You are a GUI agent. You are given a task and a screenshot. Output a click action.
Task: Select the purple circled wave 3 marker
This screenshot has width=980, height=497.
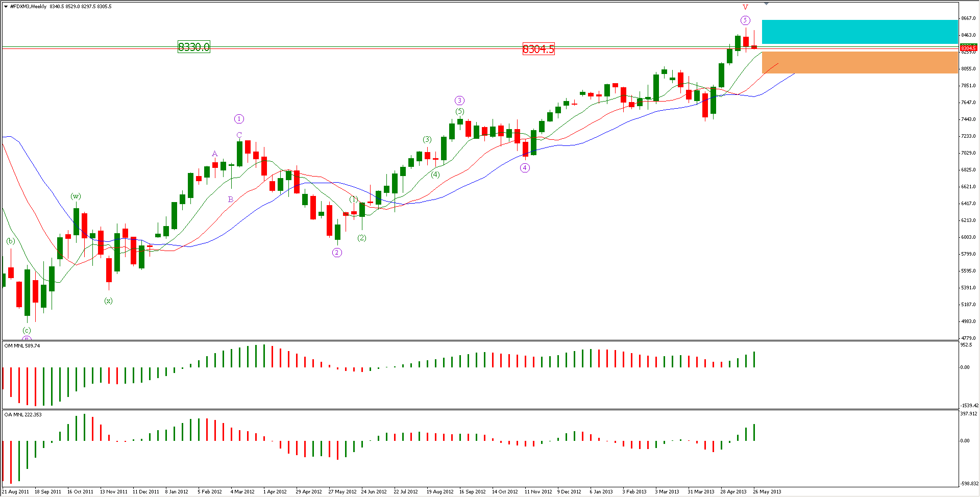tap(459, 101)
